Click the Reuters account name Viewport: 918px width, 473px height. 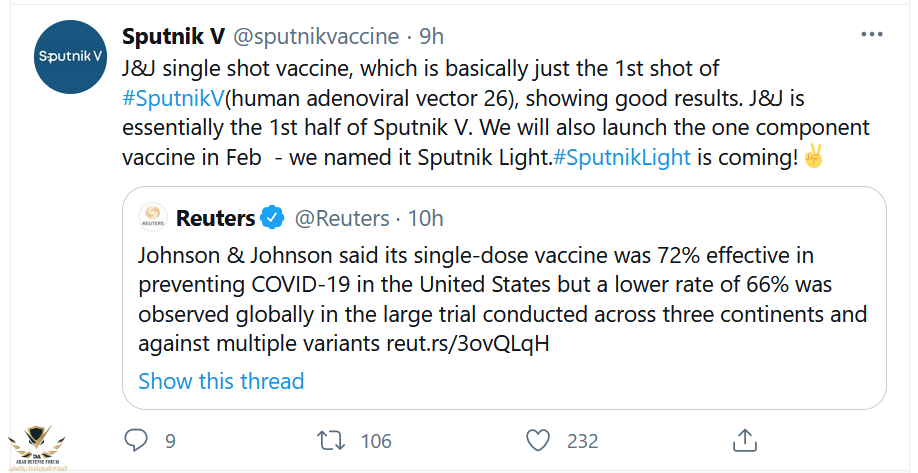point(215,219)
